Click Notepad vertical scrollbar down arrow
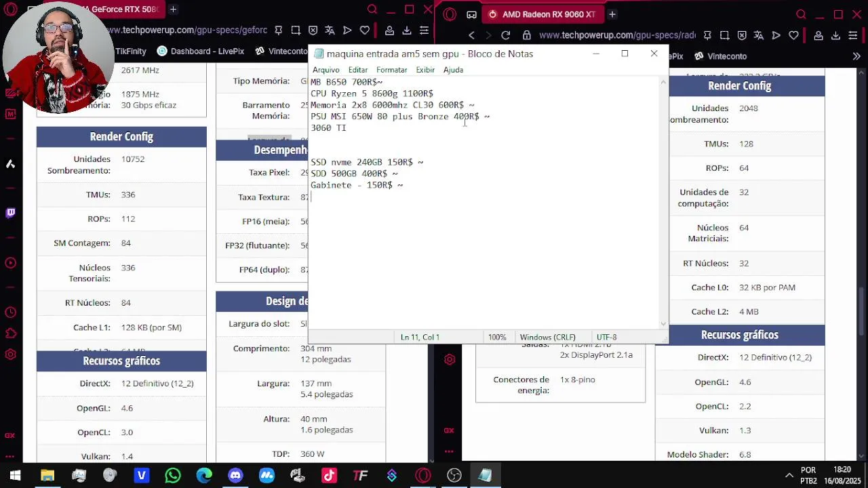Viewport: 868px width, 488px height. [x=663, y=324]
